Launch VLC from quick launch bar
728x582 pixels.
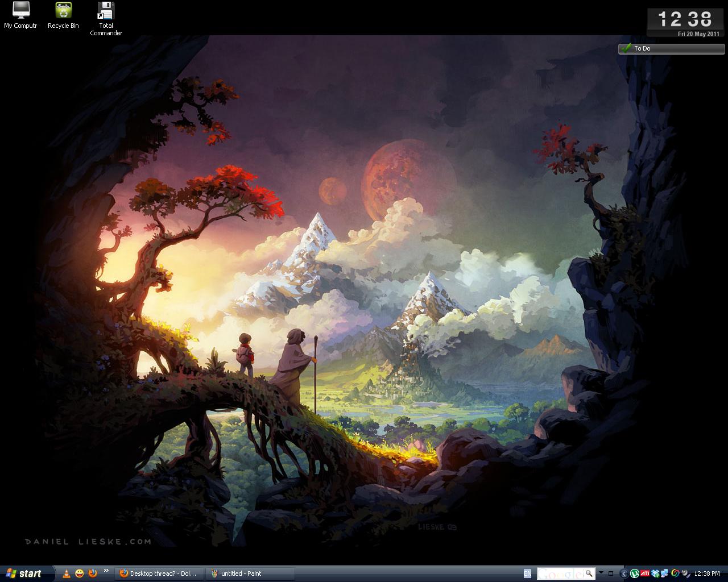[66, 573]
